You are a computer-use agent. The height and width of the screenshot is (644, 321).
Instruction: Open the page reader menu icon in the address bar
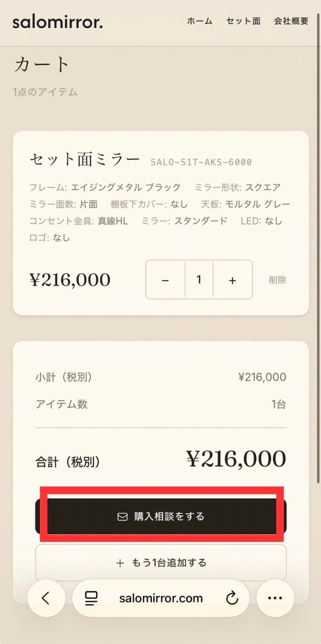click(x=91, y=598)
